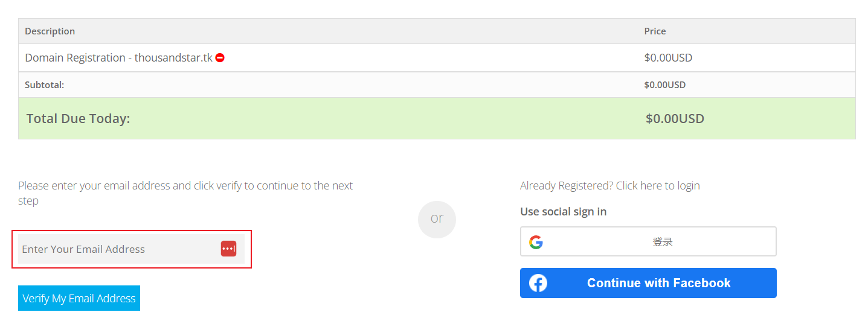Sign in with the Google 登录 button
Viewport: 868px width, 318px height.
[648, 241]
